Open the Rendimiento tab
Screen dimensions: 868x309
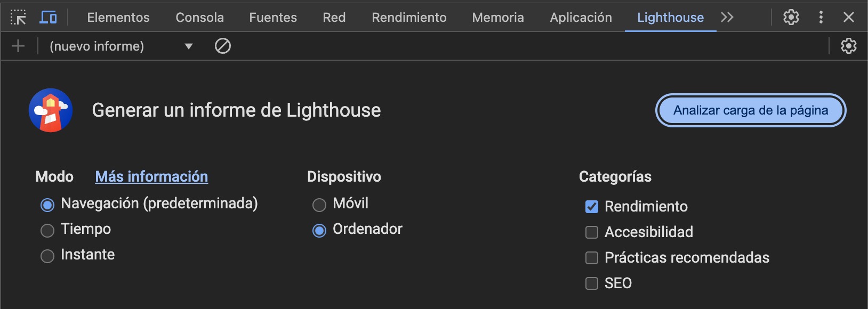[409, 18]
